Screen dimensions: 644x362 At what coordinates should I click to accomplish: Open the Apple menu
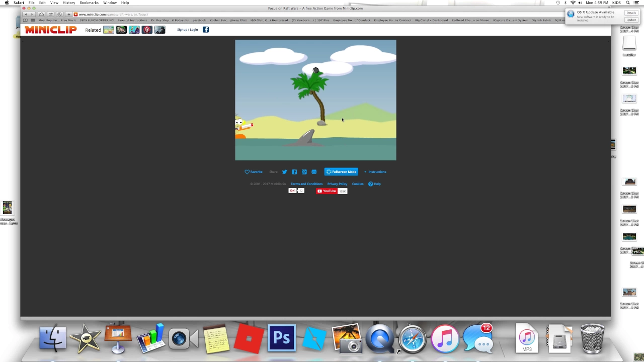point(7,3)
